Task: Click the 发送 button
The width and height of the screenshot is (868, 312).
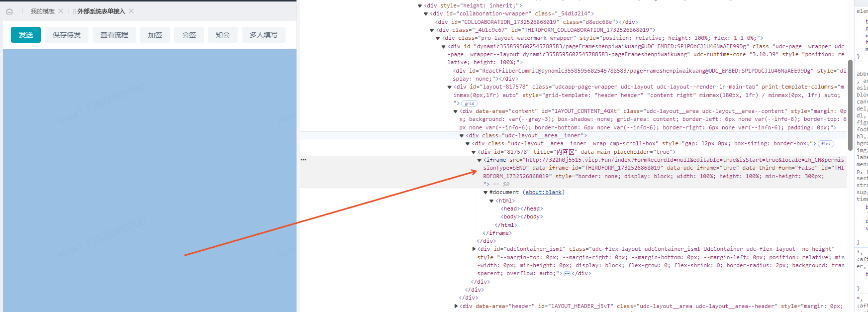Action: [26, 35]
